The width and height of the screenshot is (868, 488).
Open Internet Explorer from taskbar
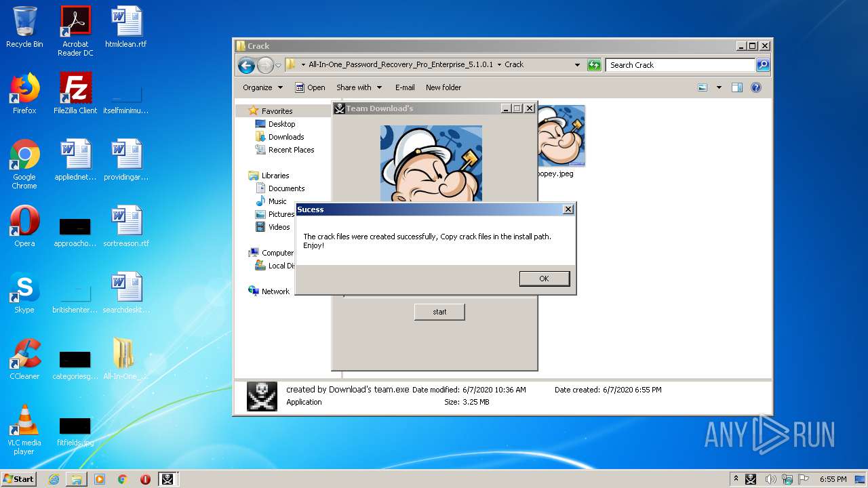tap(54, 479)
